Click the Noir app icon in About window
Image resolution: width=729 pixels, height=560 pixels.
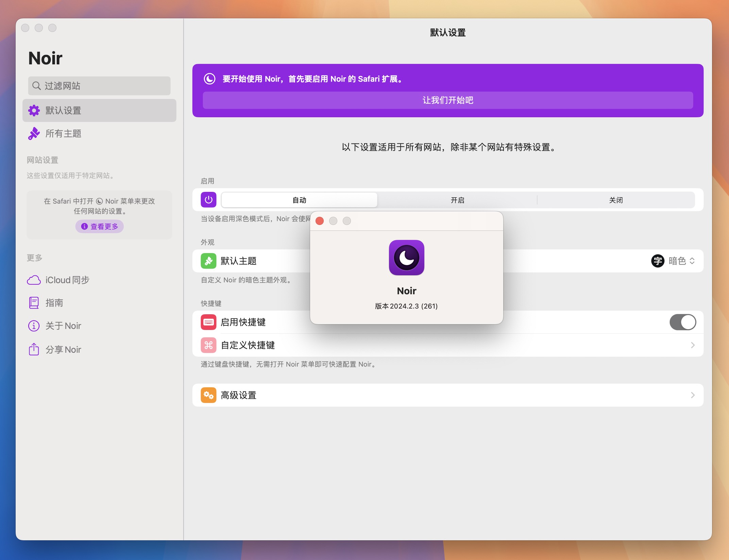pyautogui.click(x=407, y=258)
